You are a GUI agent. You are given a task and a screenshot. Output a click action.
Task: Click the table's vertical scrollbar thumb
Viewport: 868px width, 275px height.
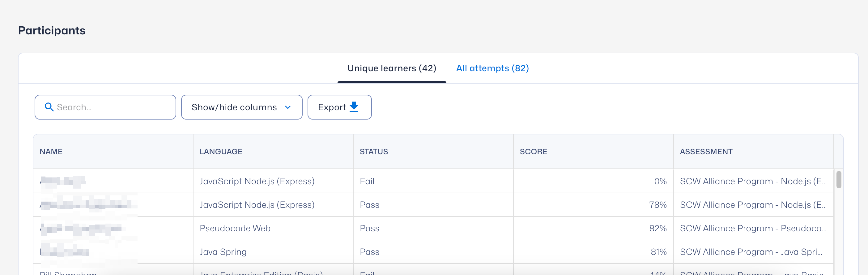point(839,180)
